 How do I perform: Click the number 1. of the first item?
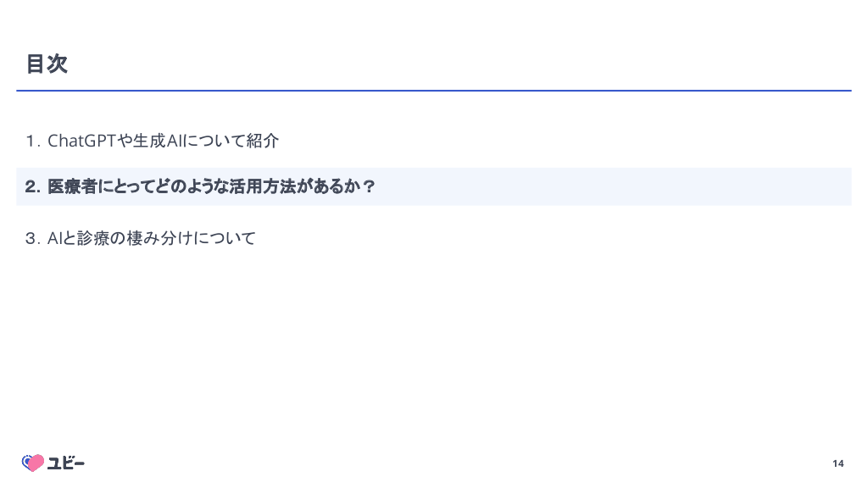[33, 141]
